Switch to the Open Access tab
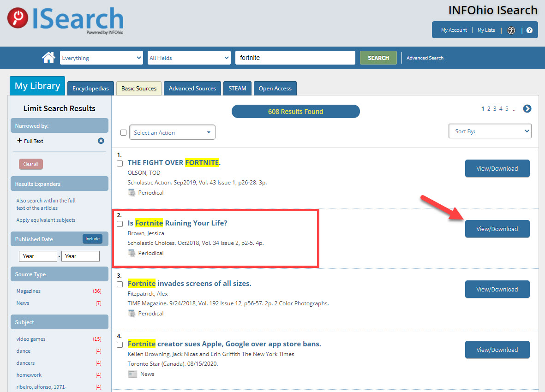This screenshot has width=545, height=392. pos(275,88)
